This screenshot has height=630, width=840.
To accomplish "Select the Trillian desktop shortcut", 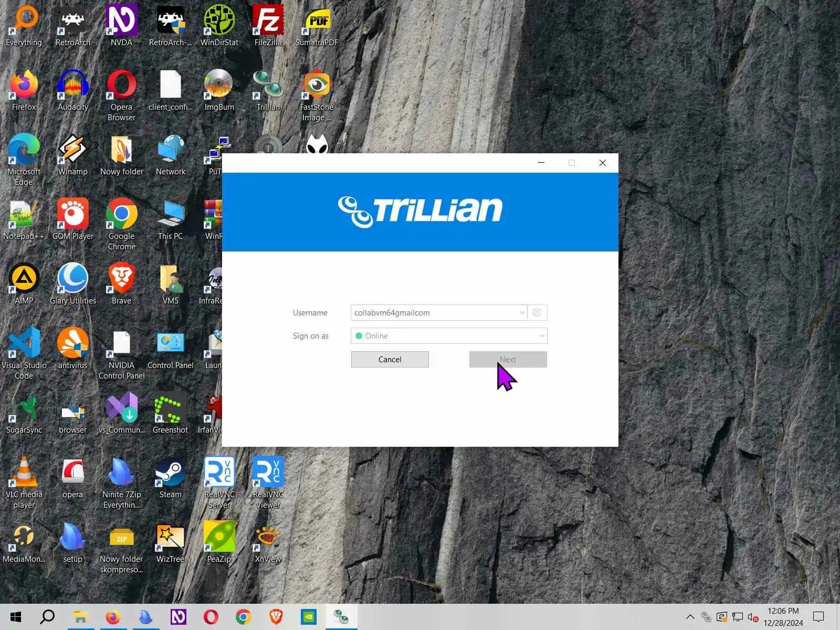I will pos(268,90).
